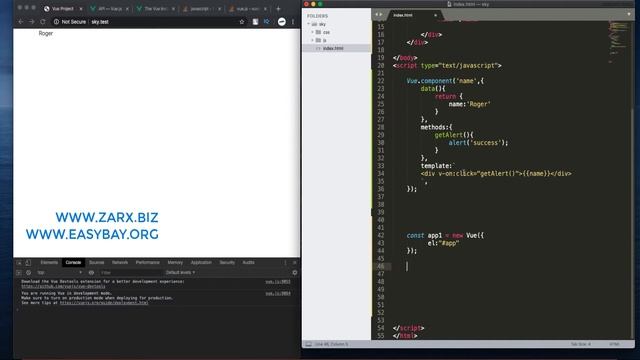The image size is (640, 360).
Task: Open the Chrome three-dot menu
Action: (293, 22)
